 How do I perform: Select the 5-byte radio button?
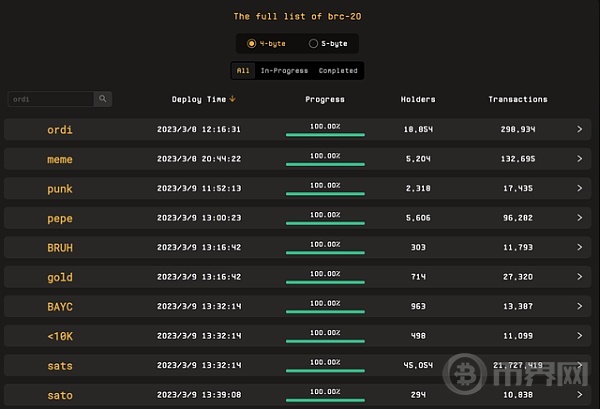(313, 44)
